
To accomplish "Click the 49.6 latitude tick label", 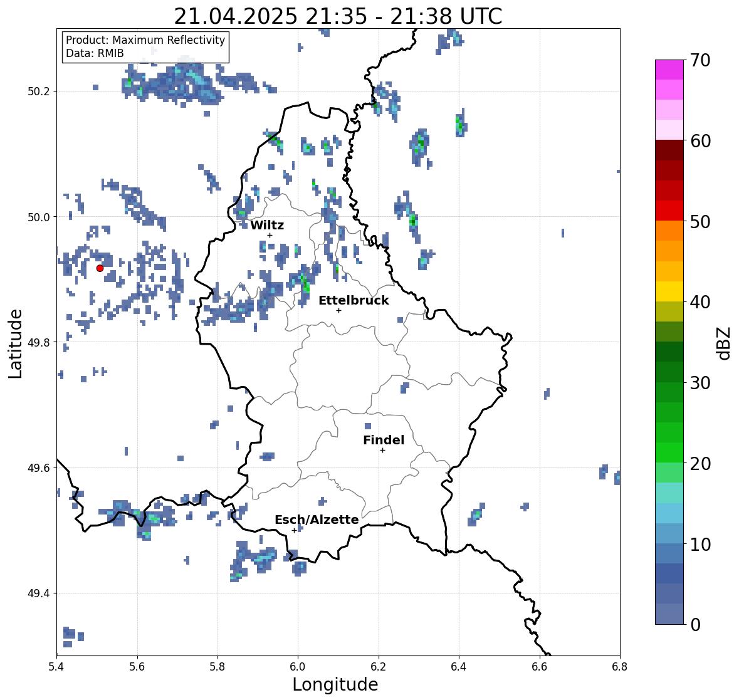I will tap(39, 468).
